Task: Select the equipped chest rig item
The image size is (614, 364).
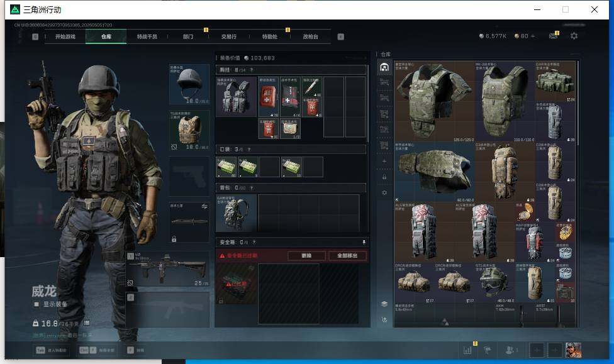Action: tap(236, 96)
